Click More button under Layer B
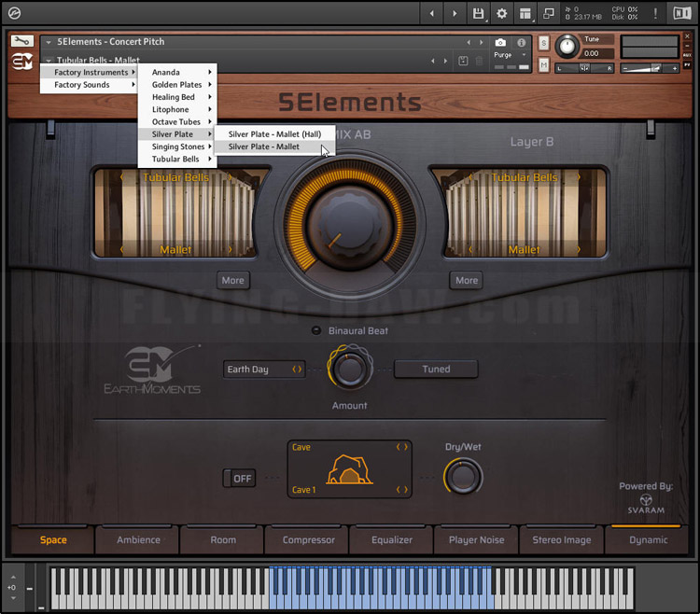700x614 pixels. coord(467,280)
